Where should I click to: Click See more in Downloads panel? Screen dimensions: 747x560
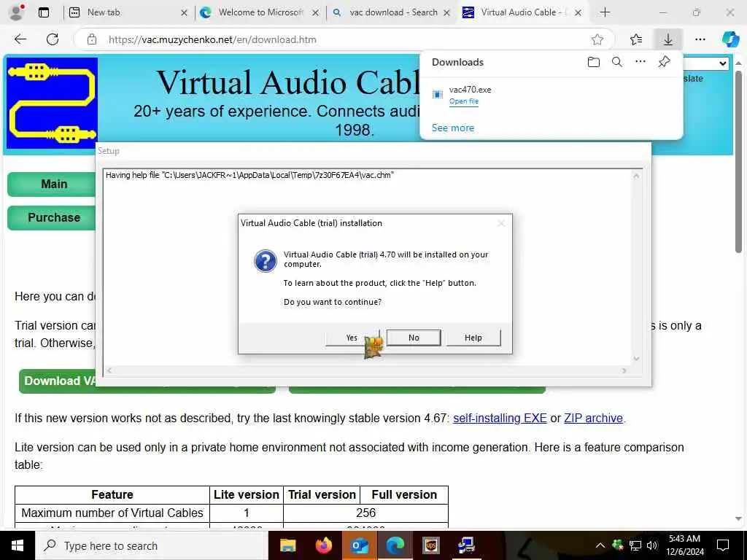click(x=452, y=128)
